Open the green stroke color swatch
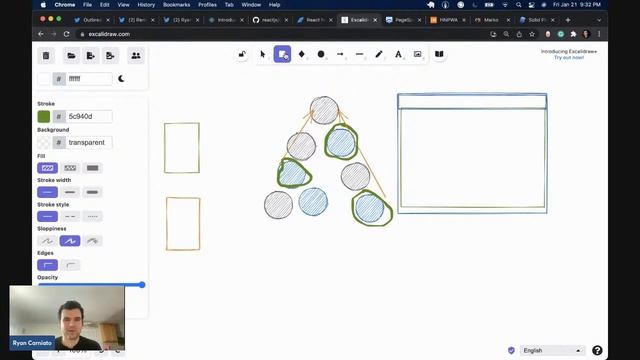The image size is (640, 360). [x=44, y=116]
